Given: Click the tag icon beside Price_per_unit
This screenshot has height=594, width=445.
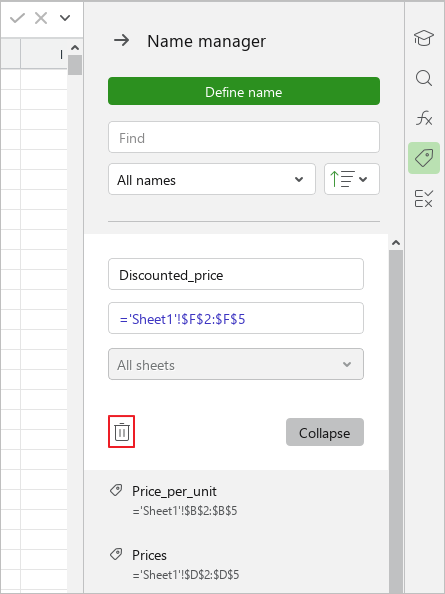Looking at the screenshot, I should pyautogui.click(x=116, y=490).
